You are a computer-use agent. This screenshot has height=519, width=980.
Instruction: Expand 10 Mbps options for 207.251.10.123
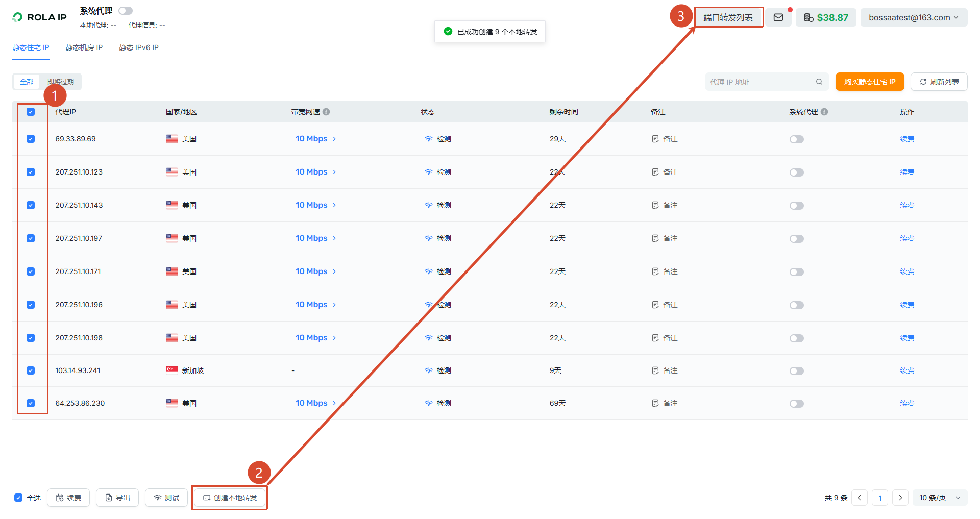click(x=316, y=172)
